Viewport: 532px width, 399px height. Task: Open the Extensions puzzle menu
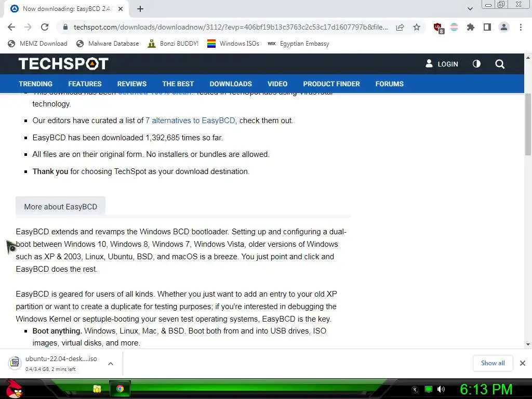pyautogui.click(x=471, y=27)
